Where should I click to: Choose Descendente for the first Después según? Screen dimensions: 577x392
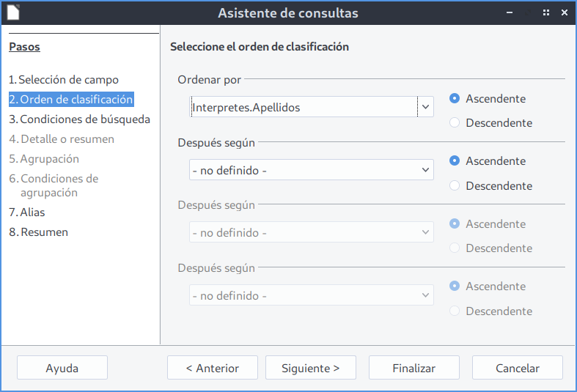tap(455, 186)
